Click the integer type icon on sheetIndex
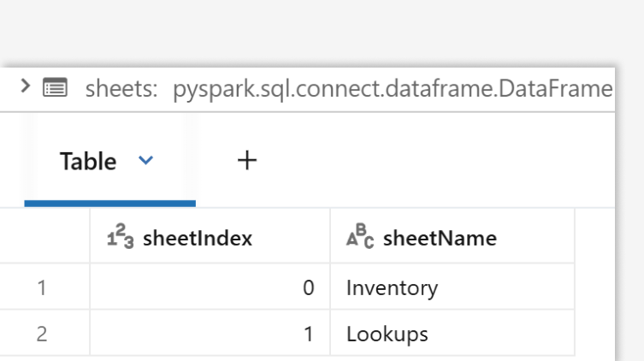 (119, 239)
